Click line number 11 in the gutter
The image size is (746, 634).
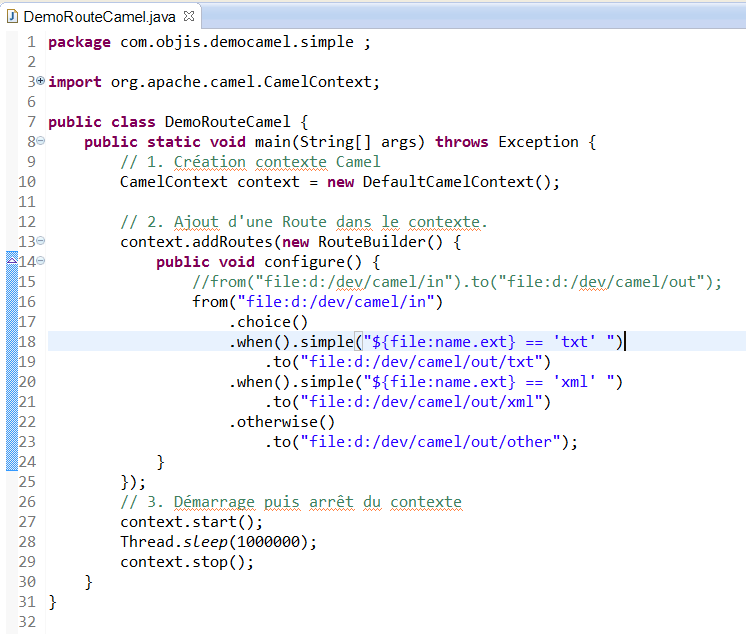(x=27, y=202)
